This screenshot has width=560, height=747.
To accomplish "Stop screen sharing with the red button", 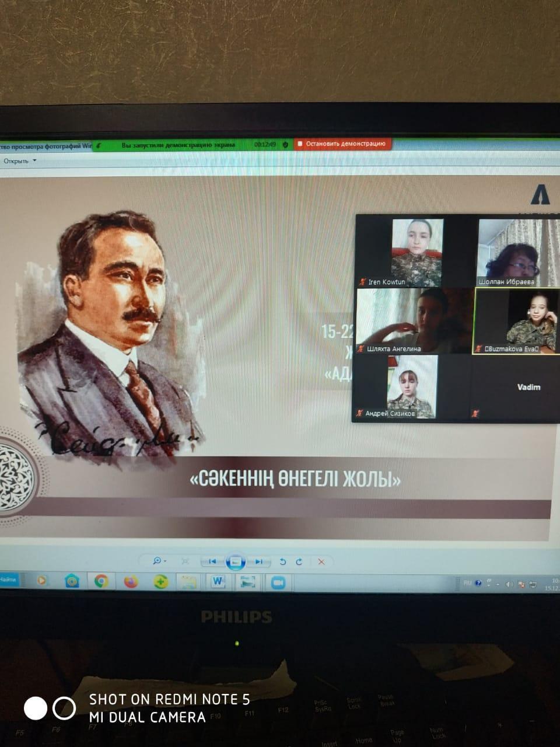I will (342, 144).
